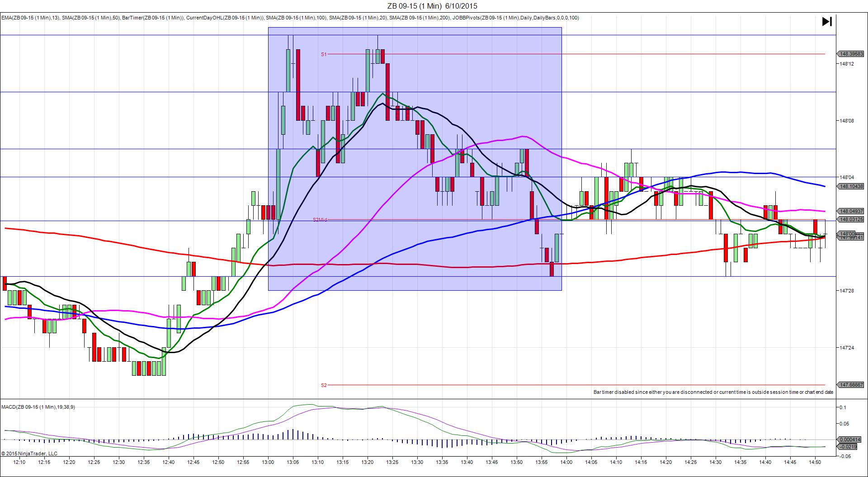
Task: Click the 14:00 time axis label
Action: click(x=566, y=462)
